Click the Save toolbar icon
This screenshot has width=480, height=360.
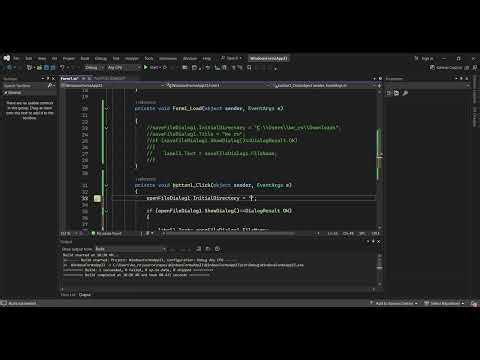point(46,68)
